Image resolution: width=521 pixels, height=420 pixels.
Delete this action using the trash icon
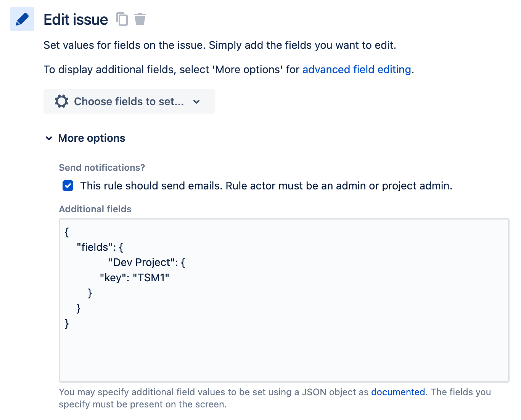pyautogui.click(x=140, y=19)
